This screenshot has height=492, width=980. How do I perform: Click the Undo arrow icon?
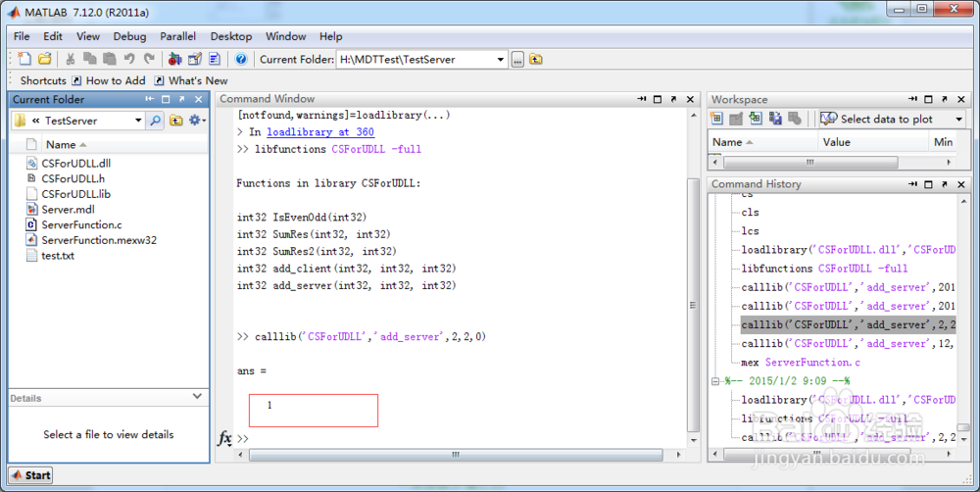(129, 59)
